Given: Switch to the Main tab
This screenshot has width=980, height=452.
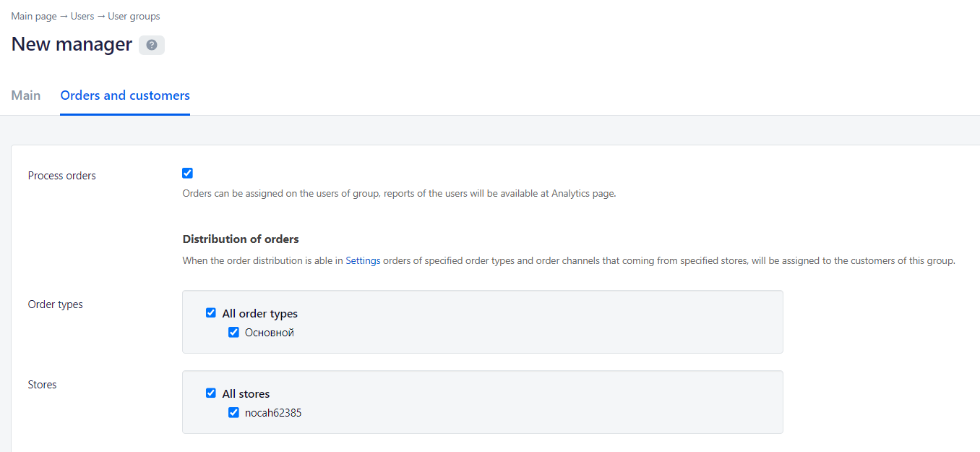Looking at the screenshot, I should pyautogui.click(x=26, y=95).
